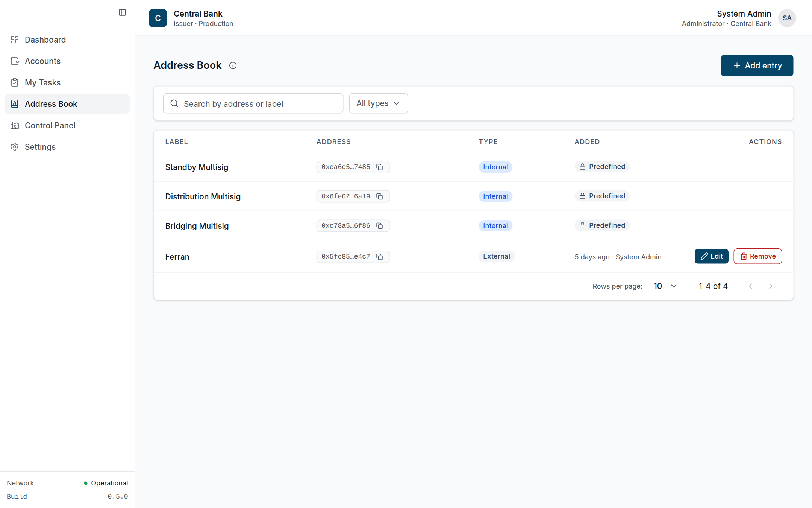812x508 pixels.
Task: Click the My Tasks clipboard icon
Action: click(15, 82)
